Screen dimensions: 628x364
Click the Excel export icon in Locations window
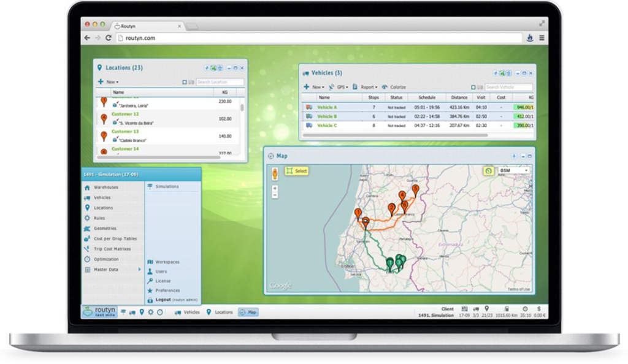point(213,68)
